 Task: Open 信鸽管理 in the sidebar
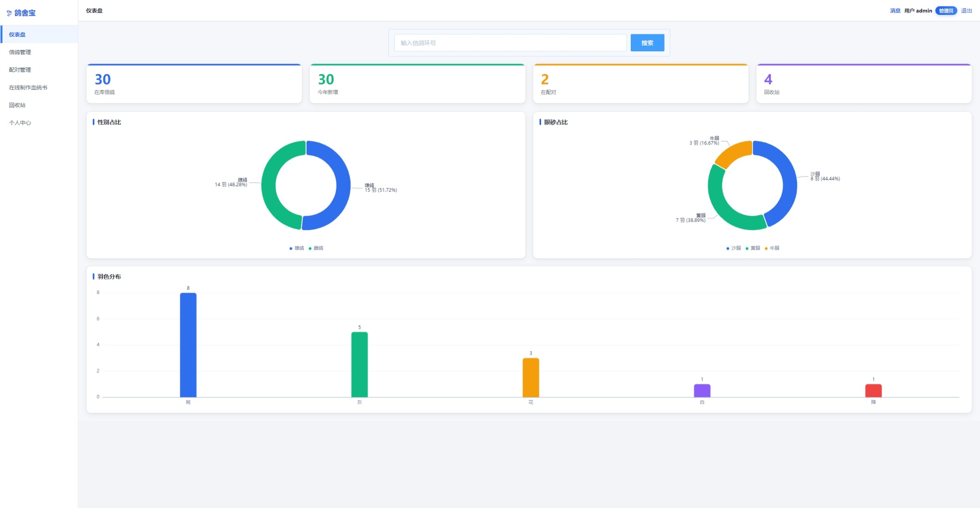[x=39, y=52]
